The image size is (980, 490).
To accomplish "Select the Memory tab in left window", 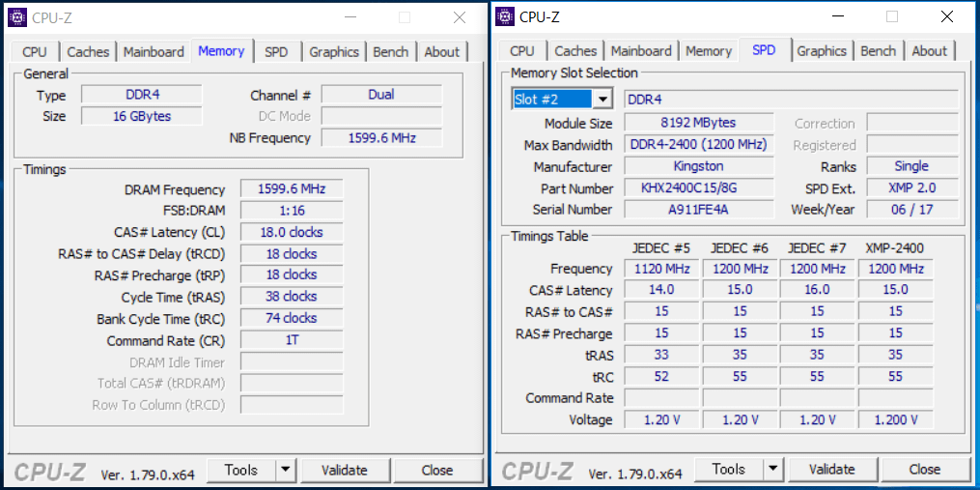I will point(221,50).
